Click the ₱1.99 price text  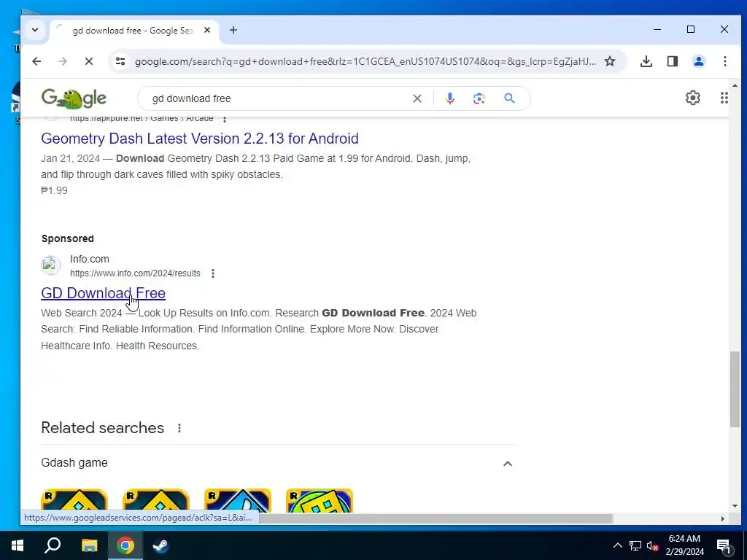[x=54, y=190]
